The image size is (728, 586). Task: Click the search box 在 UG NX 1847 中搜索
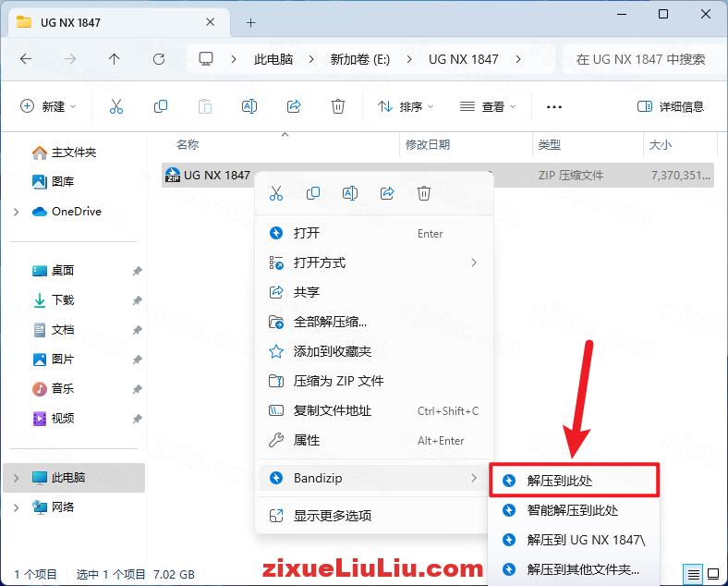pyautogui.click(x=641, y=59)
